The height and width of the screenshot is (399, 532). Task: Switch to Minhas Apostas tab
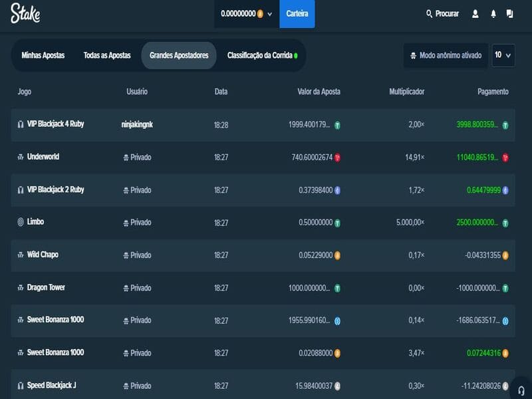pos(43,55)
